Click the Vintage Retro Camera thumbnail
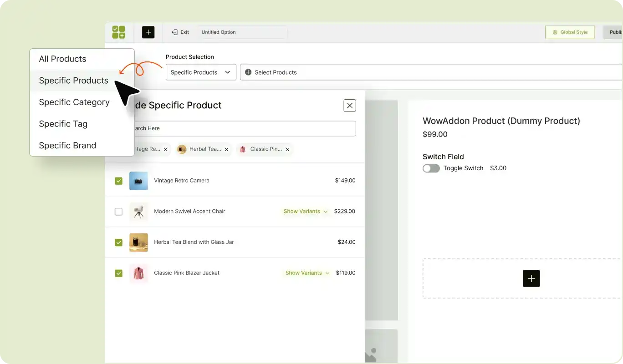The width and height of the screenshot is (623, 364). point(138,181)
